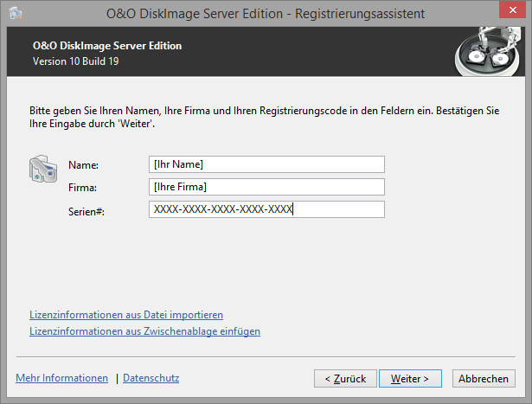532x404 pixels.
Task: Click the registration icon beside Name
Action: tap(43, 169)
